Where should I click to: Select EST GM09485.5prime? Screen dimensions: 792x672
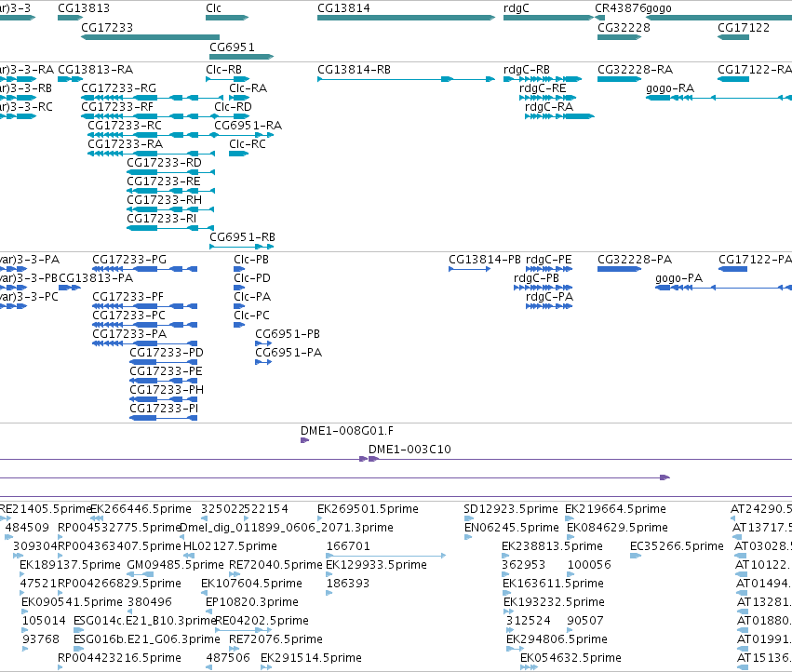pyautogui.click(x=175, y=565)
